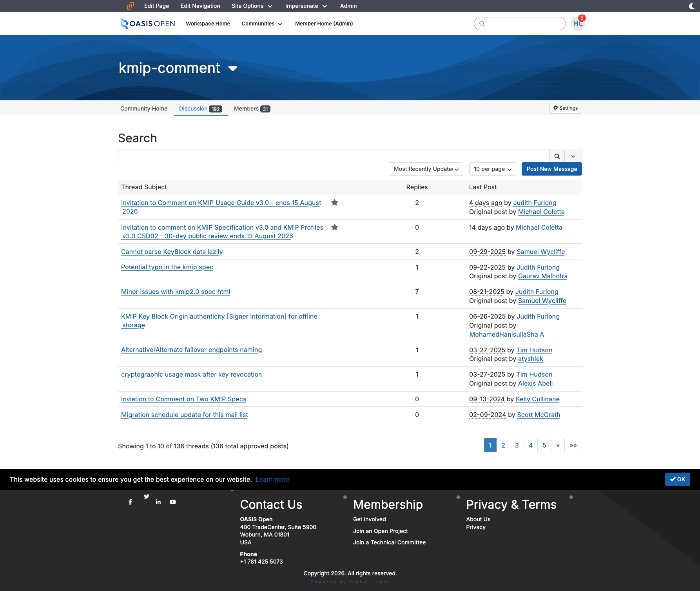Click the OASIS Open logo

[147, 24]
